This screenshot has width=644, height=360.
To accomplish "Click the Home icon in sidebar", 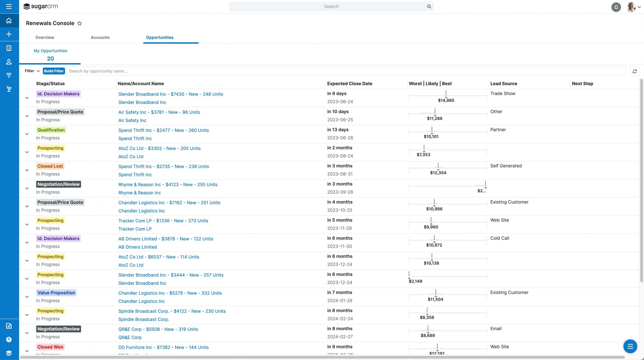I will (9, 21).
